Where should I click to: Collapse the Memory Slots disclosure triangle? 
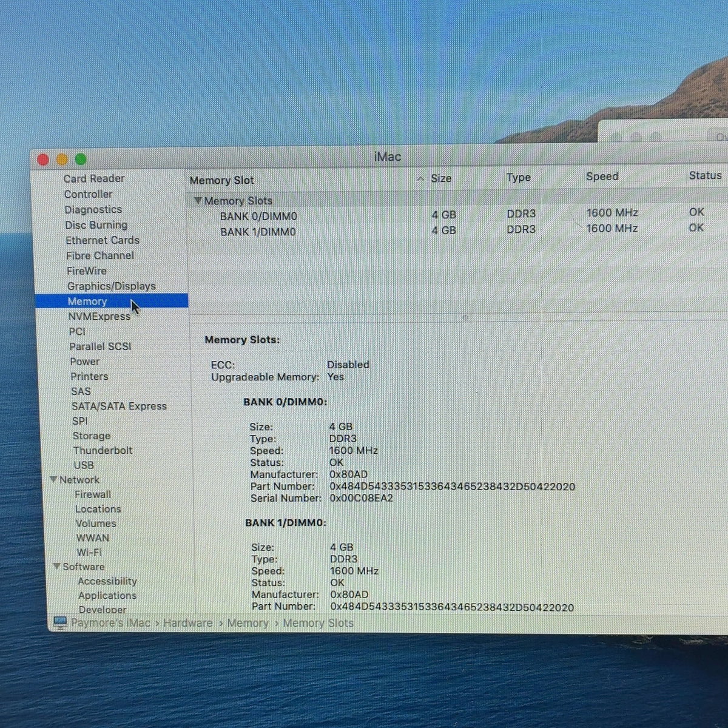tap(197, 200)
